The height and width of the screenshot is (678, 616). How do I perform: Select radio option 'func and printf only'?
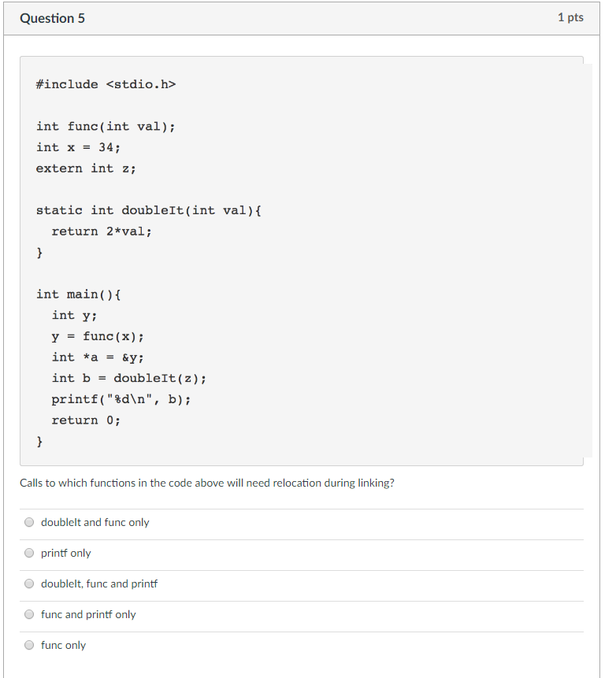click(x=29, y=613)
